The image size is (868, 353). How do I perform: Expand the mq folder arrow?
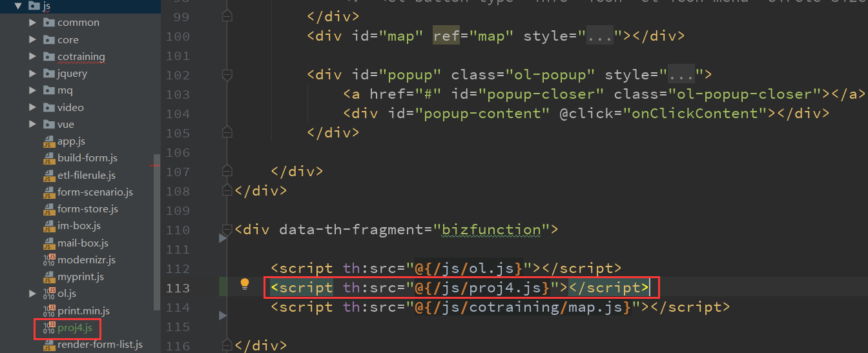point(32,90)
